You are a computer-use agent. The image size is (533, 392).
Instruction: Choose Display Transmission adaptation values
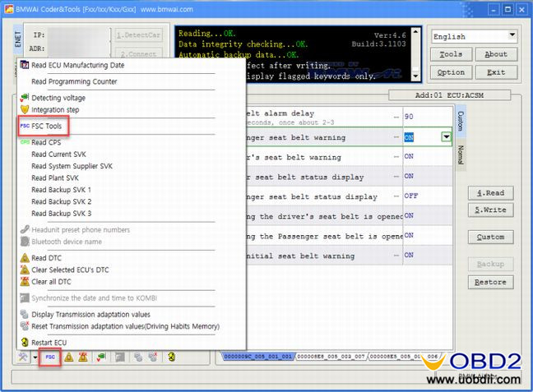point(90,315)
